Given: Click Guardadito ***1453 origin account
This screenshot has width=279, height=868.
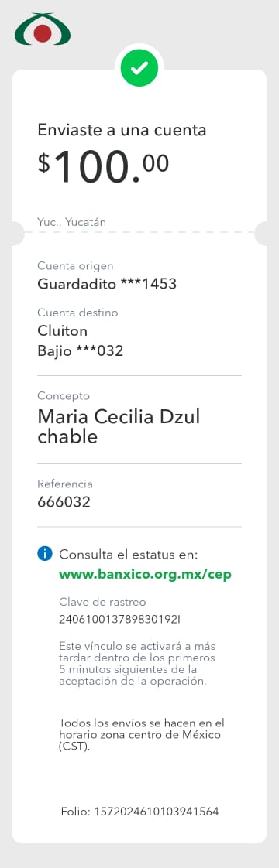Looking at the screenshot, I should point(107,284).
